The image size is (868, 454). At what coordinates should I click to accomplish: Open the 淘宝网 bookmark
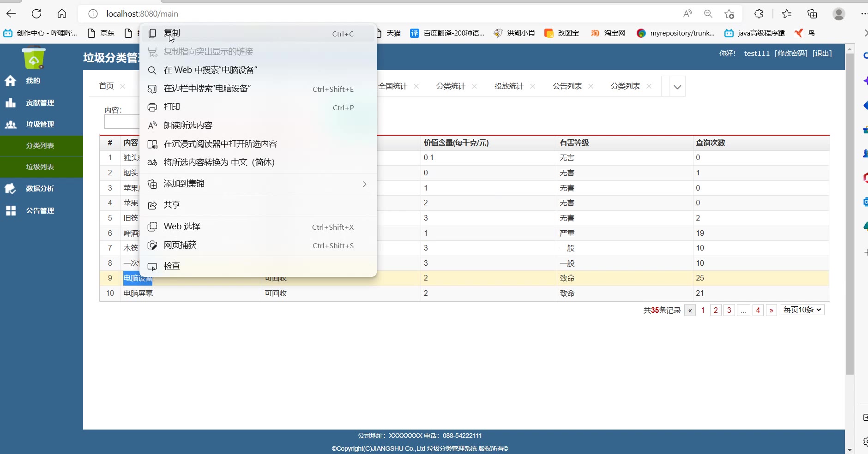click(608, 33)
